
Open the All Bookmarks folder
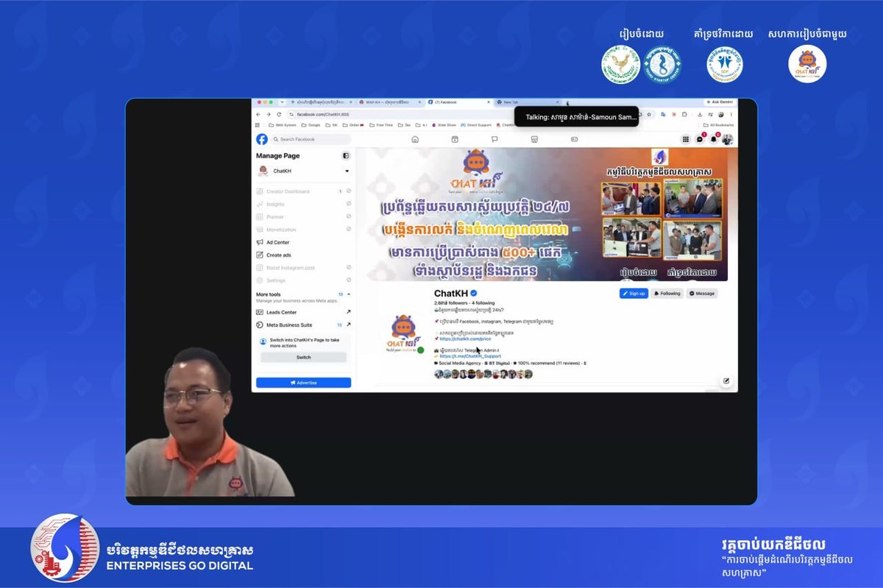[x=719, y=125]
